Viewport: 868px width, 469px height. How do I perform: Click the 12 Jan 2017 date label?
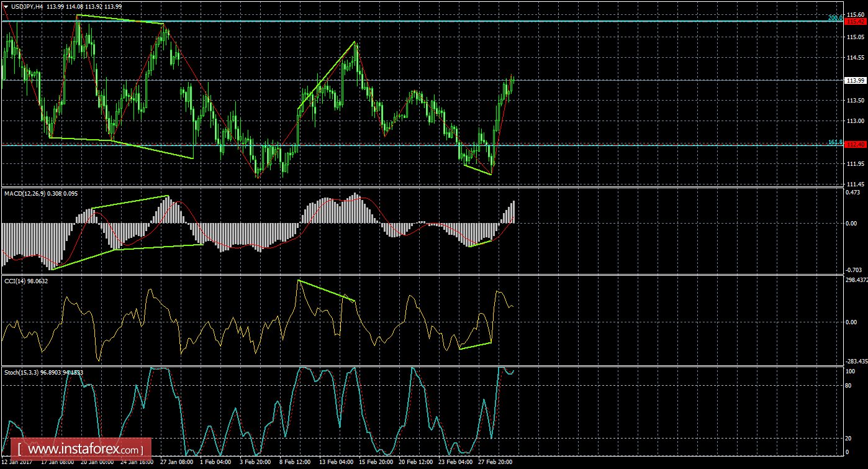17,463
